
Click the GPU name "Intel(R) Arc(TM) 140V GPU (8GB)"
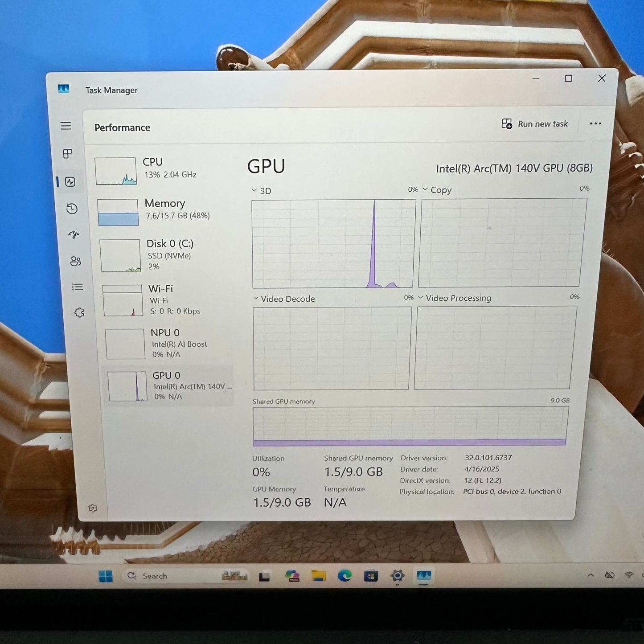[x=514, y=168]
